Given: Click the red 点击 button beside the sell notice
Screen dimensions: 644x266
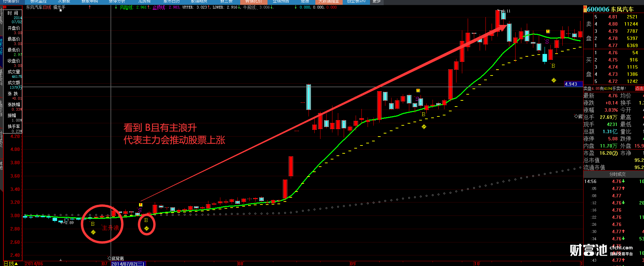Looking at the screenshot, I should coord(639,88).
